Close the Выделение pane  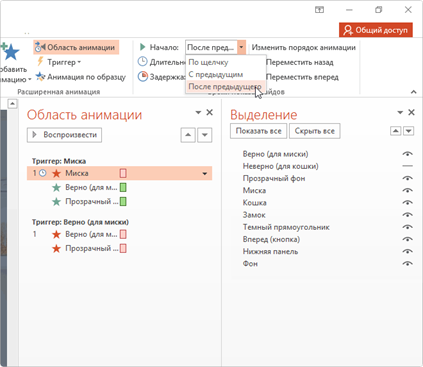tap(411, 112)
